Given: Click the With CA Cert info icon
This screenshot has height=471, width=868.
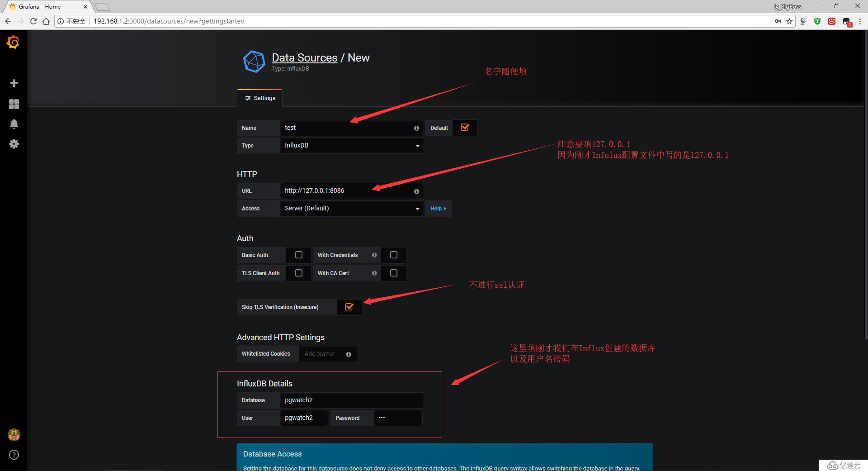Looking at the screenshot, I should pyautogui.click(x=374, y=273).
